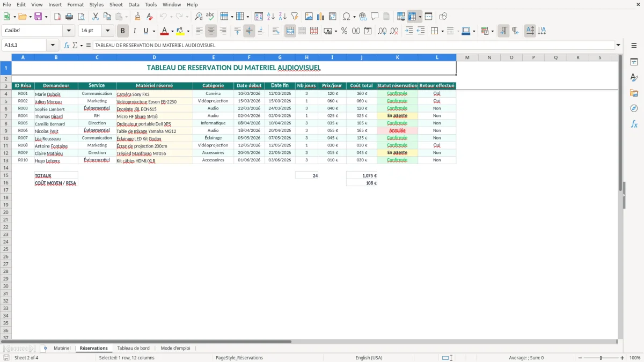
Task: Click the 100% zoom level
Action: click(635, 358)
